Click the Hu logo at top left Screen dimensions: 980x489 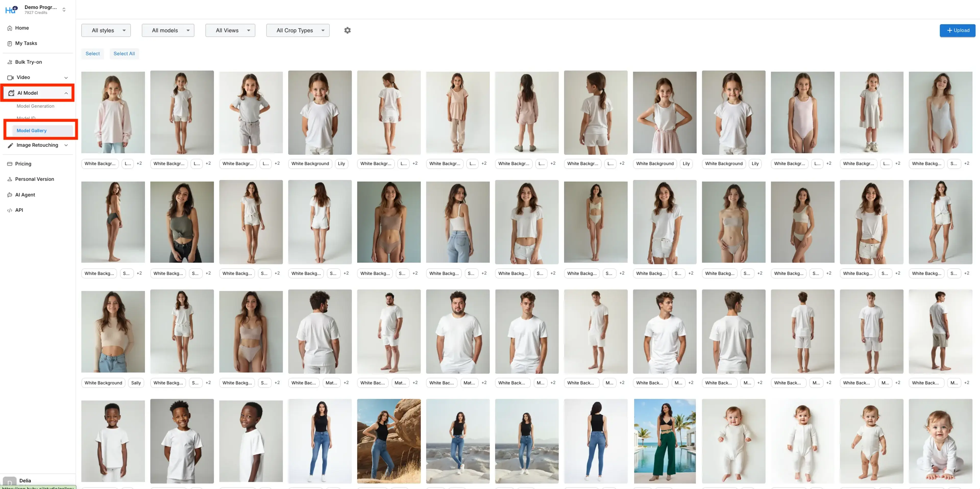tap(11, 9)
